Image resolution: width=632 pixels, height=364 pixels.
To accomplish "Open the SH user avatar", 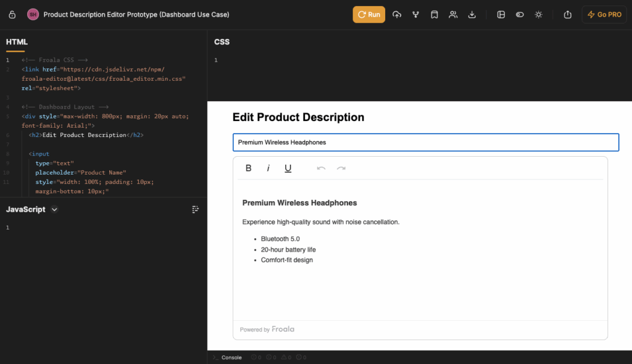I will tap(33, 15).
